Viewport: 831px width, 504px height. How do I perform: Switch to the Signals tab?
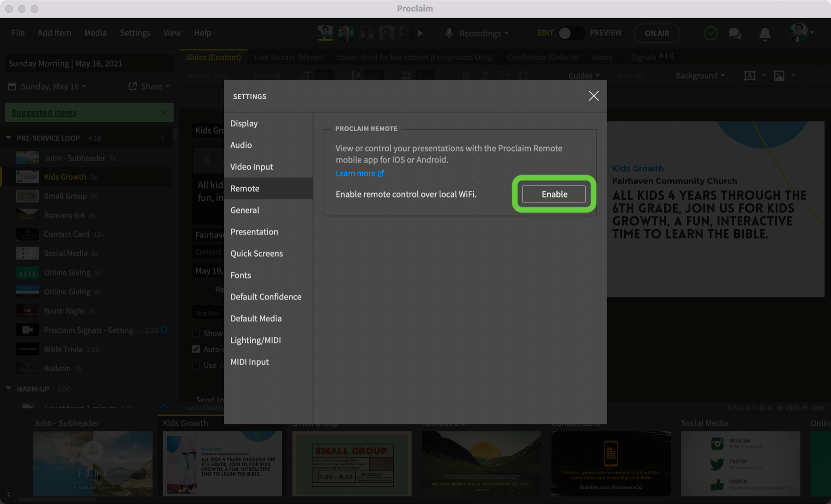652,57
